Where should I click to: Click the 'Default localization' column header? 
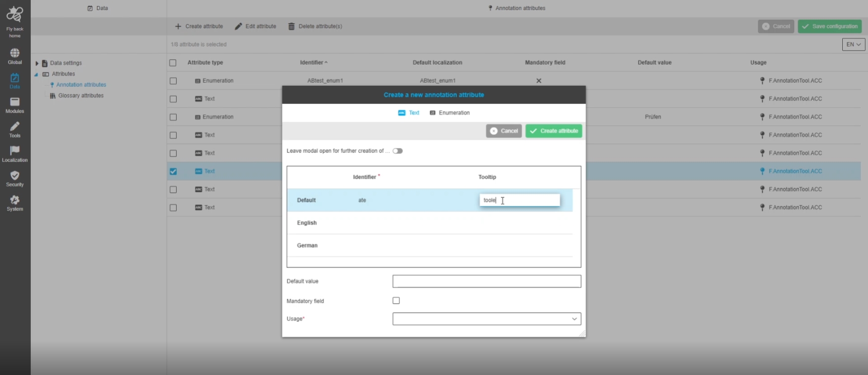[x=437, y=63]
